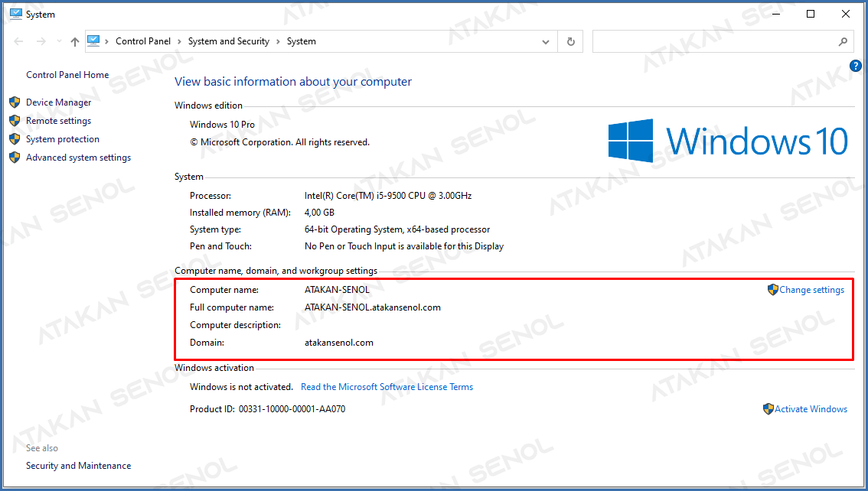Go up one level with the Up arrow
868x491 pixels.
coord(75,41)
